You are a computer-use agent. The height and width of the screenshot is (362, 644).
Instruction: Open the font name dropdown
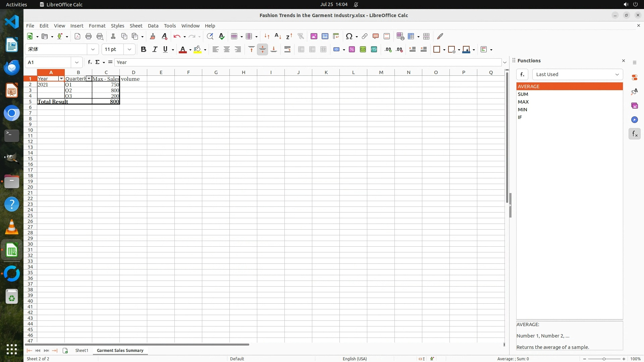(93, 49)
